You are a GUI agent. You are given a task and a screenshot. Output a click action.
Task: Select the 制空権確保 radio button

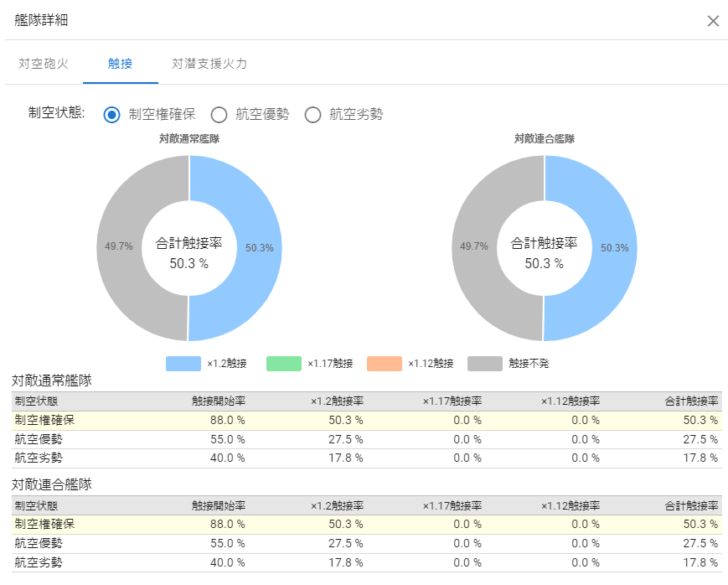click(x=112, y=115)
